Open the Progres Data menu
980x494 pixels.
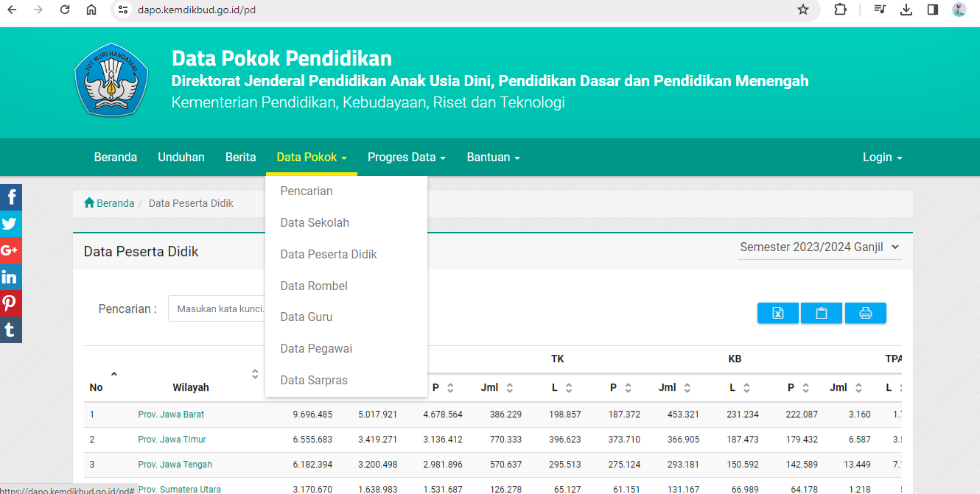click(406, 157)
